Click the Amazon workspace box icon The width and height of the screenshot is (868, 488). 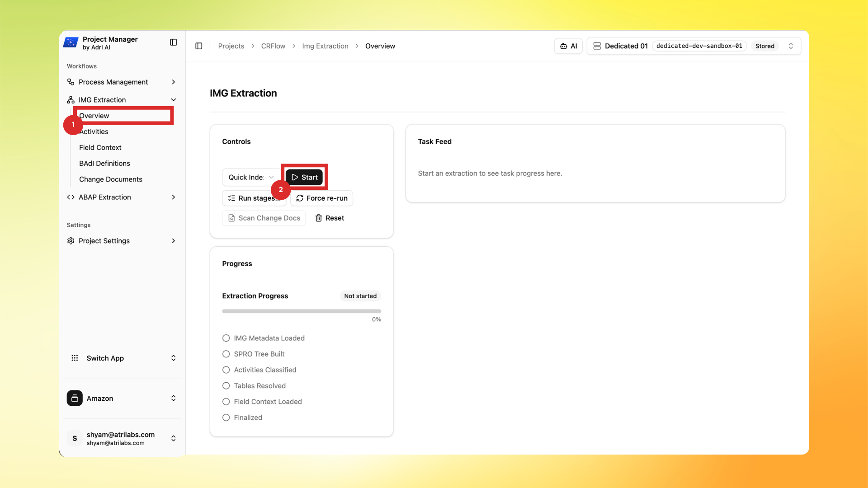(75, 399)
